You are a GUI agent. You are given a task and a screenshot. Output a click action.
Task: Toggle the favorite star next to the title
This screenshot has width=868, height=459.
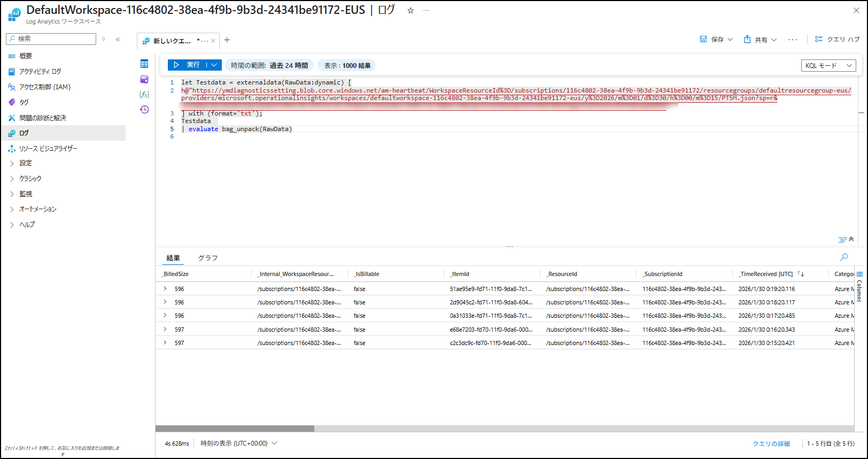(x=410, y=11)
